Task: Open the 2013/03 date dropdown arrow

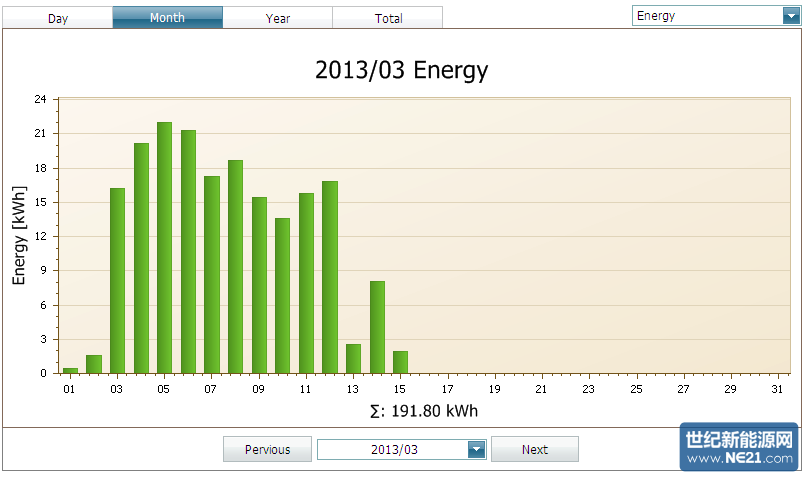Action: pos(476,450)
